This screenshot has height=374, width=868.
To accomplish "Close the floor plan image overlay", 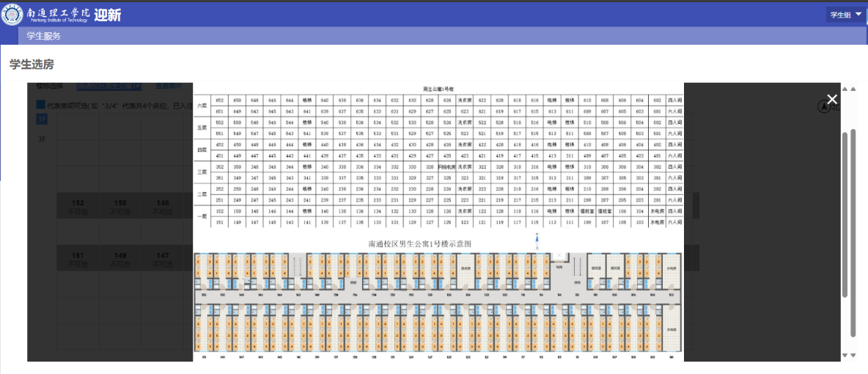I will (832, 99).
